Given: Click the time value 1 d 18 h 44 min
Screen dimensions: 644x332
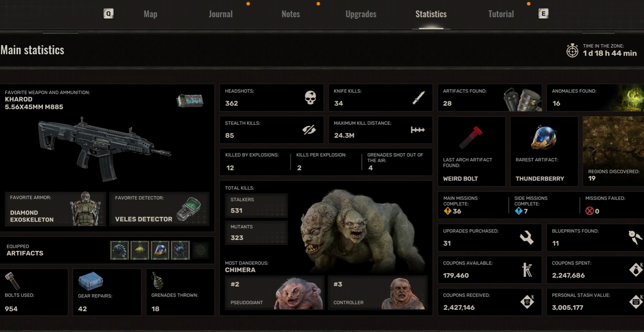Looking at the screenshot, I should click(x=610, y=53).
